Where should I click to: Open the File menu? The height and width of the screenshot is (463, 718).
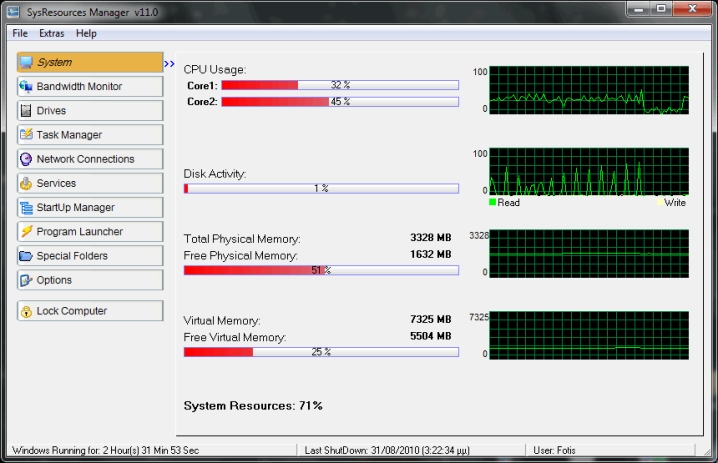(20, 33)
